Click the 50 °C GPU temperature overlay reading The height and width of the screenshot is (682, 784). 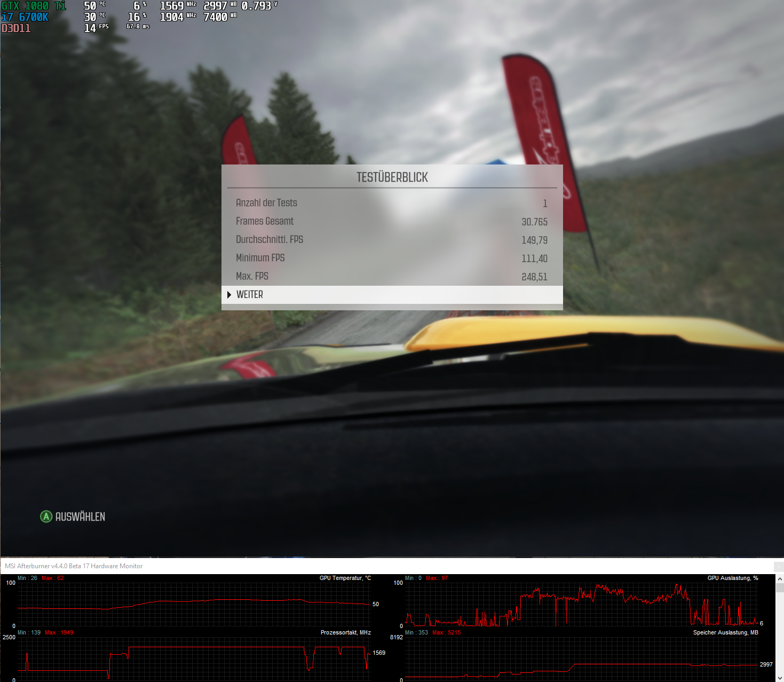coord(95,6)
